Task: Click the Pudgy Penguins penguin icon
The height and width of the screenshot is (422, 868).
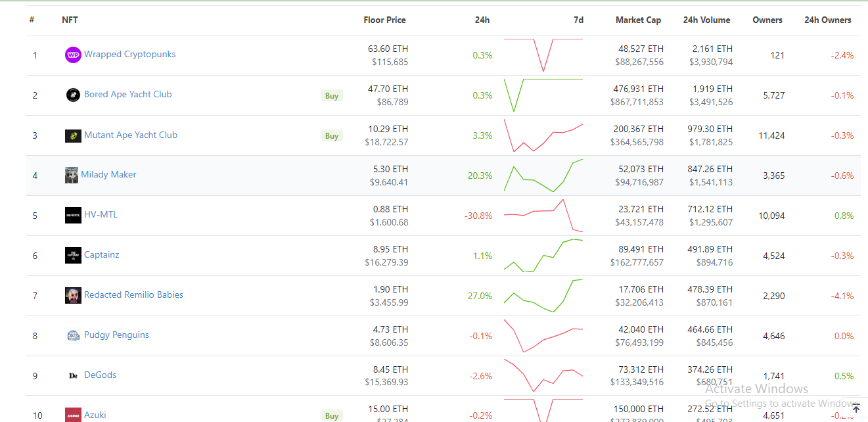Action: pos(73,335)
